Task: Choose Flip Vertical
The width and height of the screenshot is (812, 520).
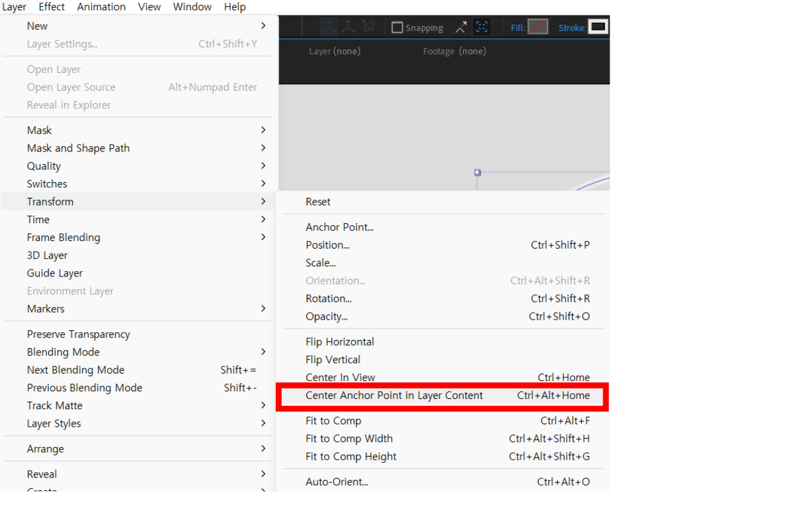Action: [x=442, y=359]
